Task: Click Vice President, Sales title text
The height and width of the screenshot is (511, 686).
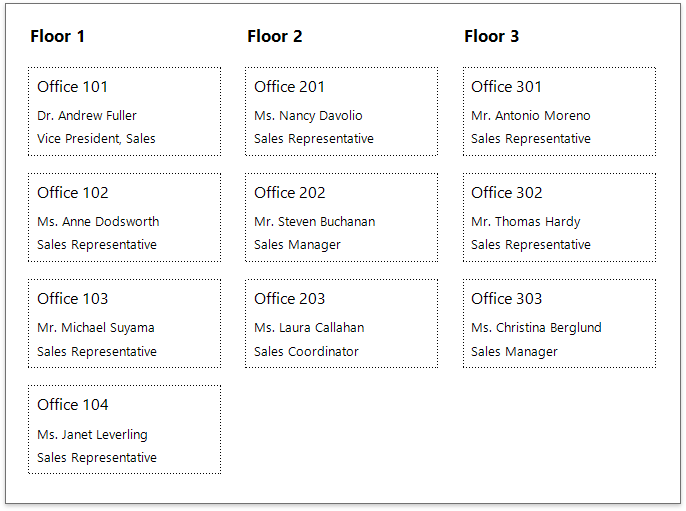Action: click(x=96, y=139)
